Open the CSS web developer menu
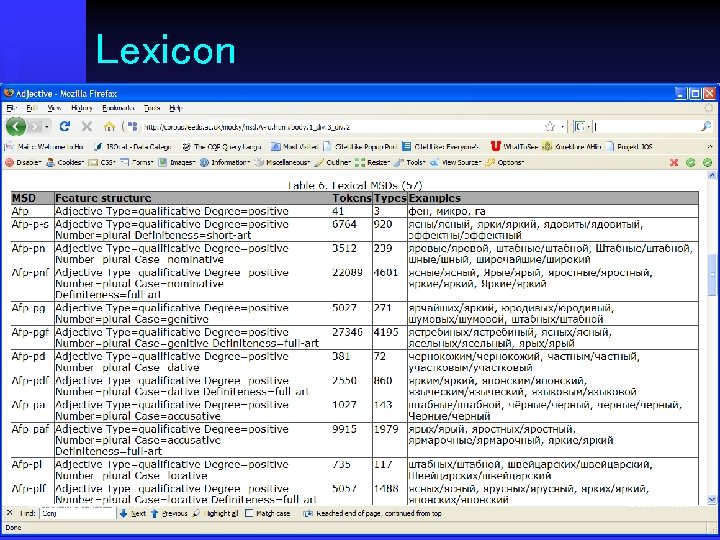 tap(102, 162)
